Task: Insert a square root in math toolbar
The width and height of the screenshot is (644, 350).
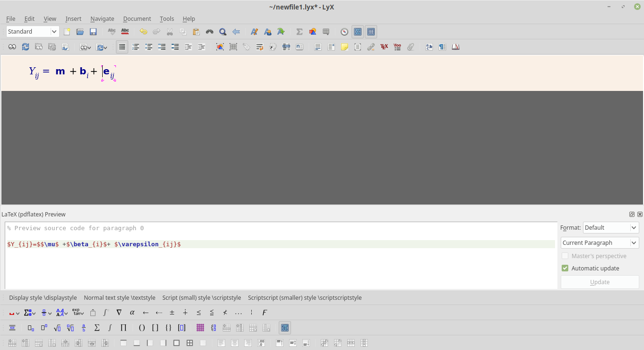Action: [x=57, y=328]
